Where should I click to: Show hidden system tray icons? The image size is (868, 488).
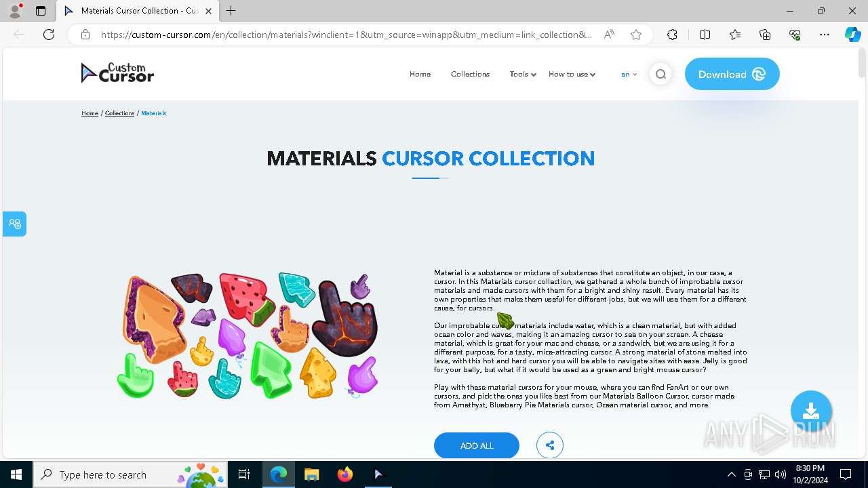click(x=731, y=474)
